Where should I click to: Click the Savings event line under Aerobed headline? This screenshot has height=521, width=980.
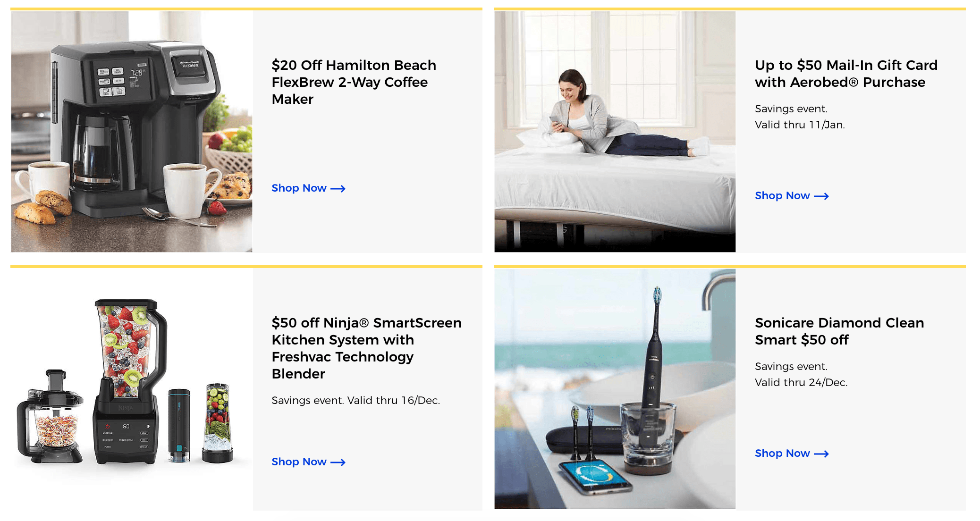[791, 109]
